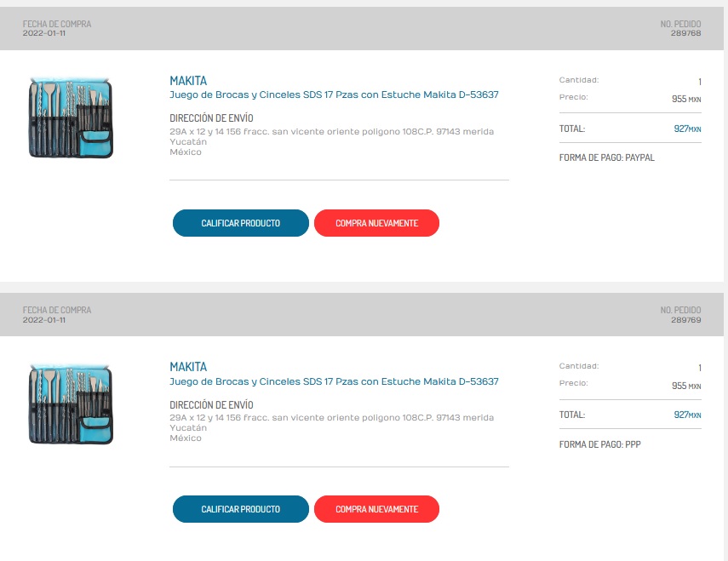Click total 927 MXN in order 289768

click(x=688, y=129)
